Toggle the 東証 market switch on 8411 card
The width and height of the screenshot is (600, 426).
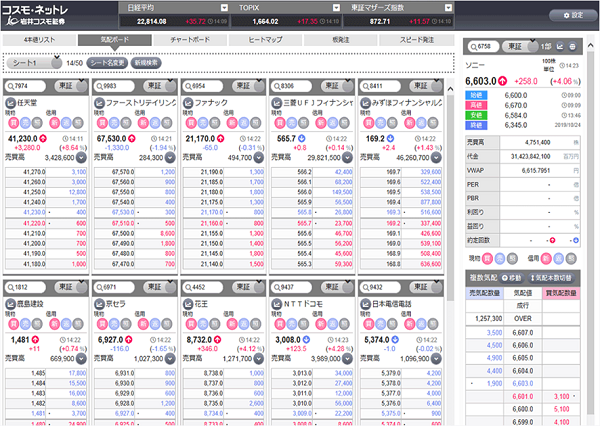point(426,86)
